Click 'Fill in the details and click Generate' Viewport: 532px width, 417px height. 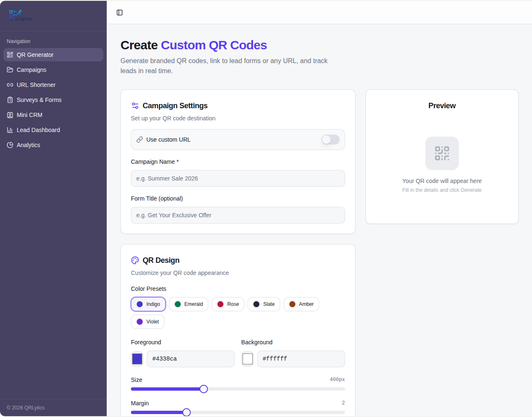(x=442, y=190)
